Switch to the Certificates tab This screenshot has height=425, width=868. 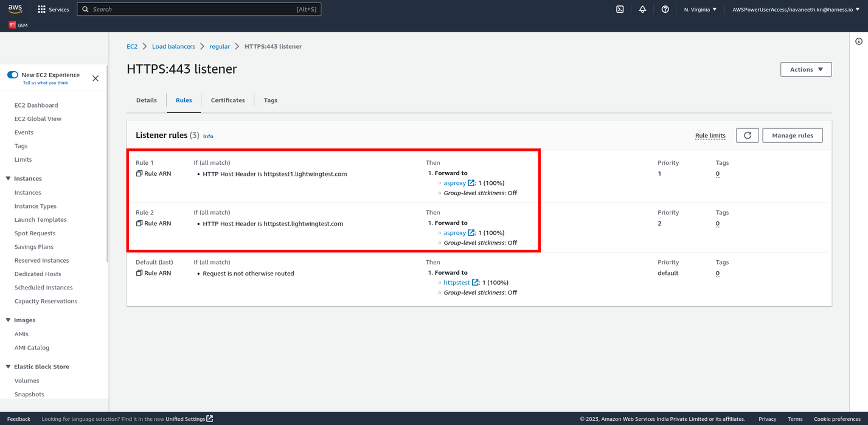(227, 100)
